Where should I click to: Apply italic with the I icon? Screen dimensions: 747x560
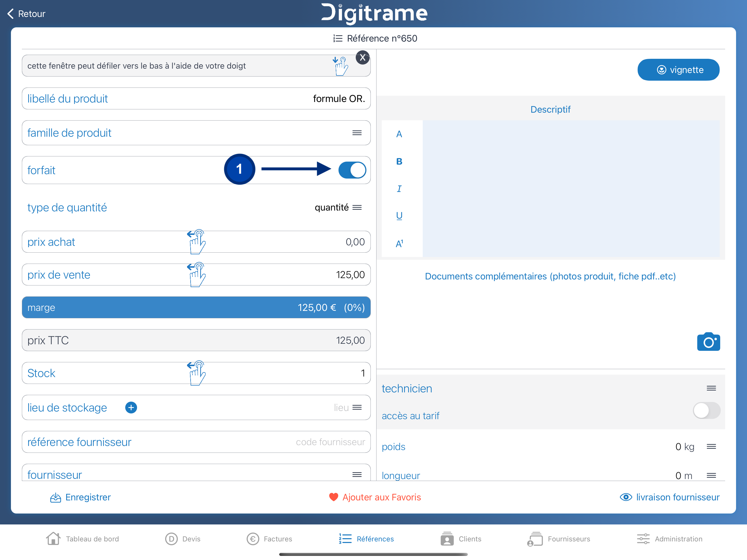pos(399,189)
